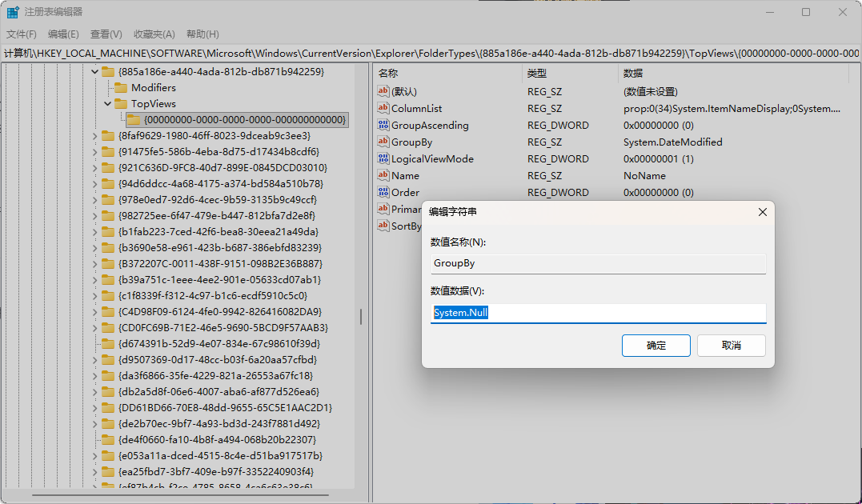Image resolution: width=862 pixels, height=504 pixels.
Task: Click the 数值数据 field containing System.Null
Action: (598, 313)
